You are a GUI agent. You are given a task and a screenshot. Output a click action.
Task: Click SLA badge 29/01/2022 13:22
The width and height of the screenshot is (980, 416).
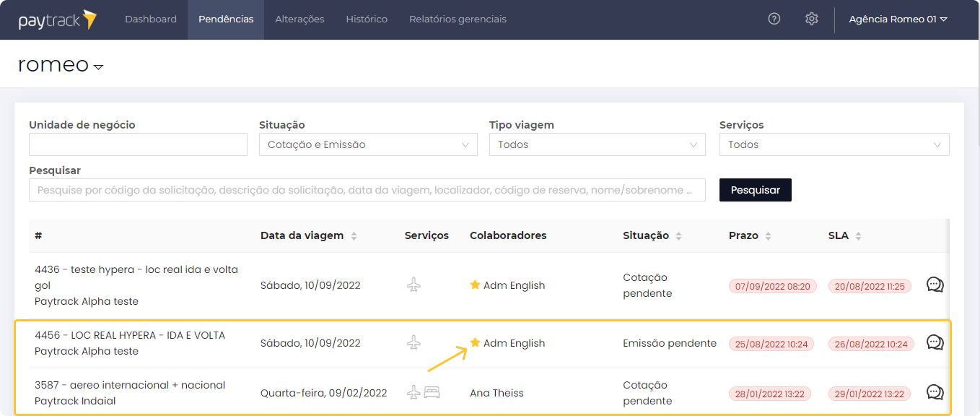[x=870, y=394]
